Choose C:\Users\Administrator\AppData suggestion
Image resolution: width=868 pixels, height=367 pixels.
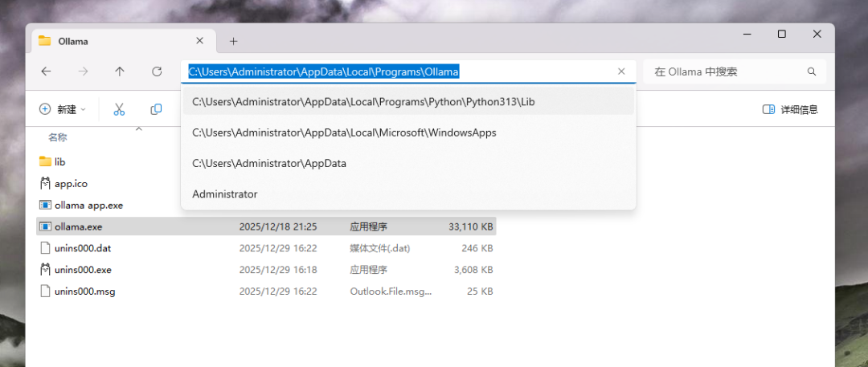point(408,163)
